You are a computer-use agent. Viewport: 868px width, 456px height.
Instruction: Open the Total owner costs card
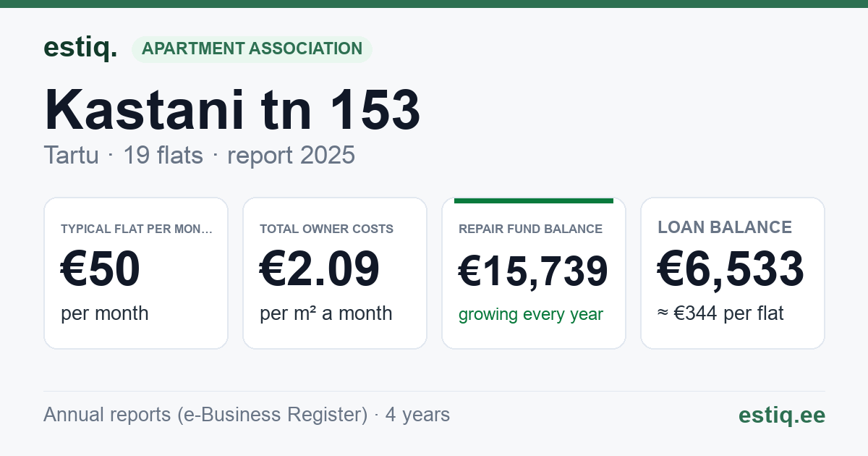click(335, 273)
